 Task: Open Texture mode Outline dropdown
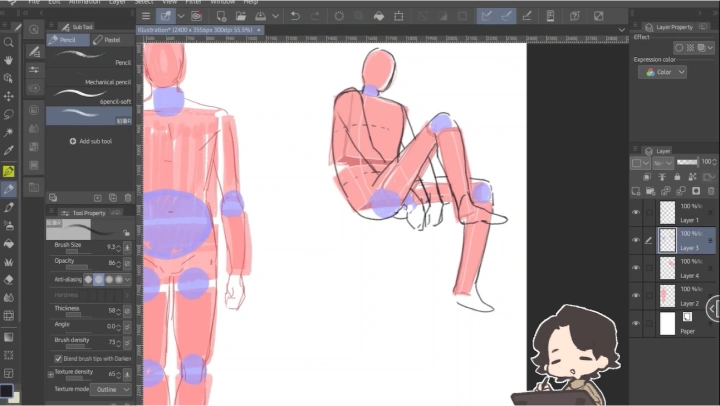tap(111, 389)
